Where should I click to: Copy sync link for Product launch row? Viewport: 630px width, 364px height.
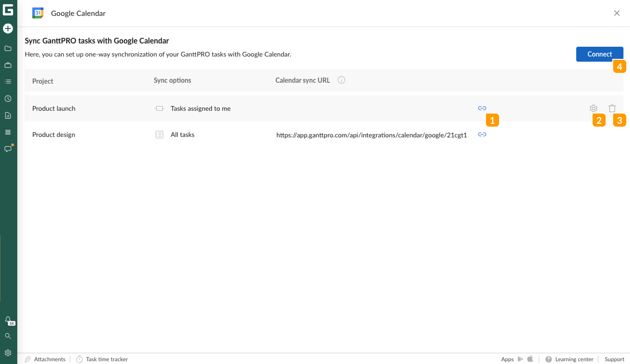[x=482, y=108]
